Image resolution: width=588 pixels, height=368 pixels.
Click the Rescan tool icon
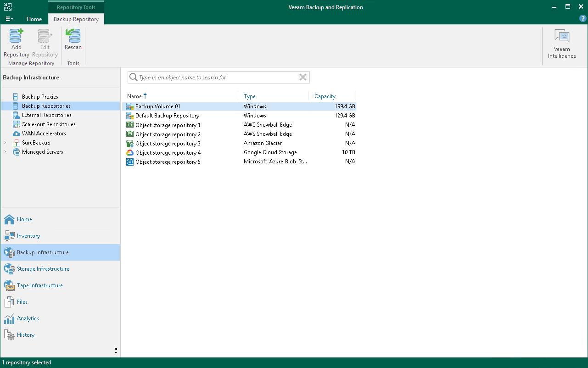(73, 36)
